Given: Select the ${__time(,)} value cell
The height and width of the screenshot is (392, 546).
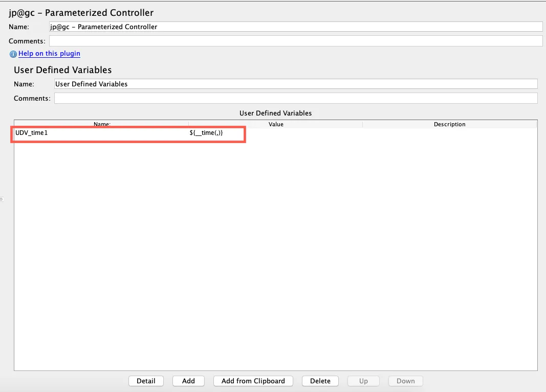Looking at the screenshot, I should coord(275,133).
